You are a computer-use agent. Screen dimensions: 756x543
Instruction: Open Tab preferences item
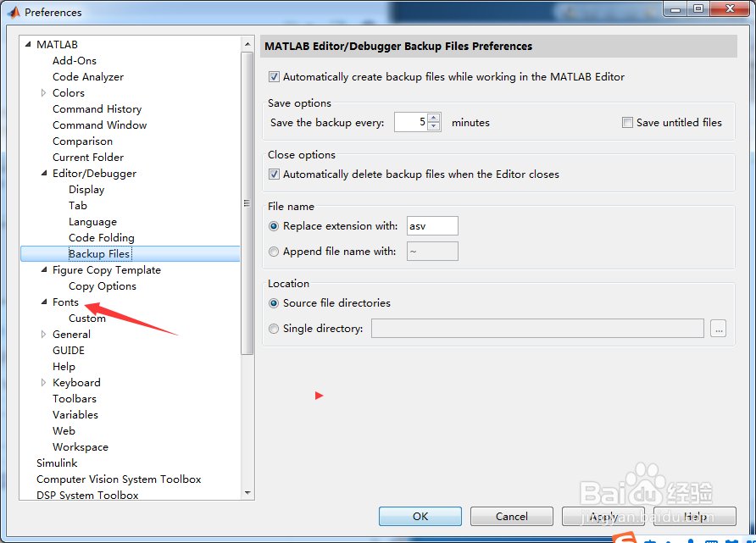coord(78,205)
